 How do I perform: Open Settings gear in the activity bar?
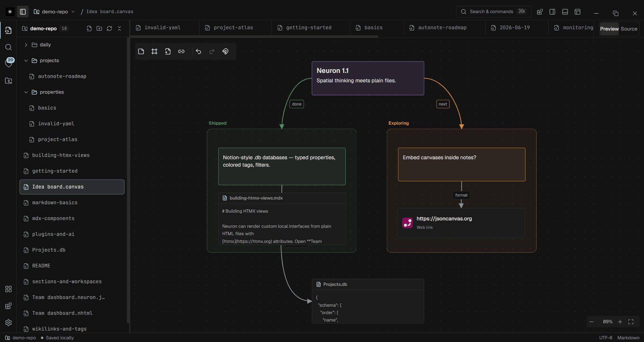tap(8, 323)
